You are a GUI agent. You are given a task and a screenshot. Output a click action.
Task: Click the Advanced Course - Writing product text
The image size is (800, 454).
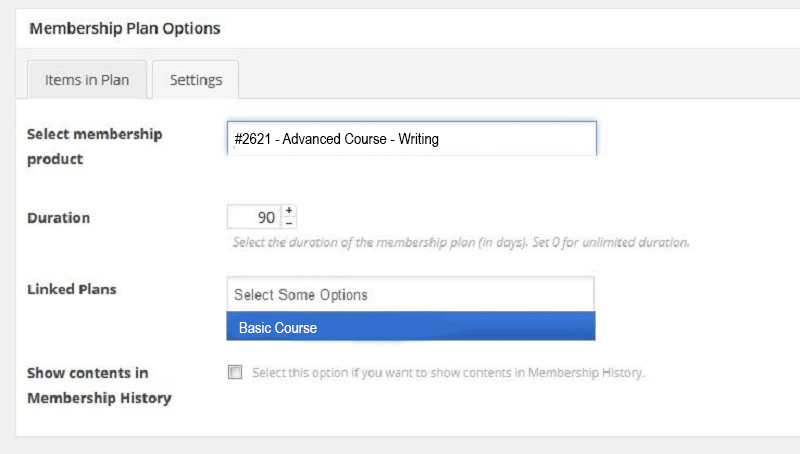click(x=360, y=139)
